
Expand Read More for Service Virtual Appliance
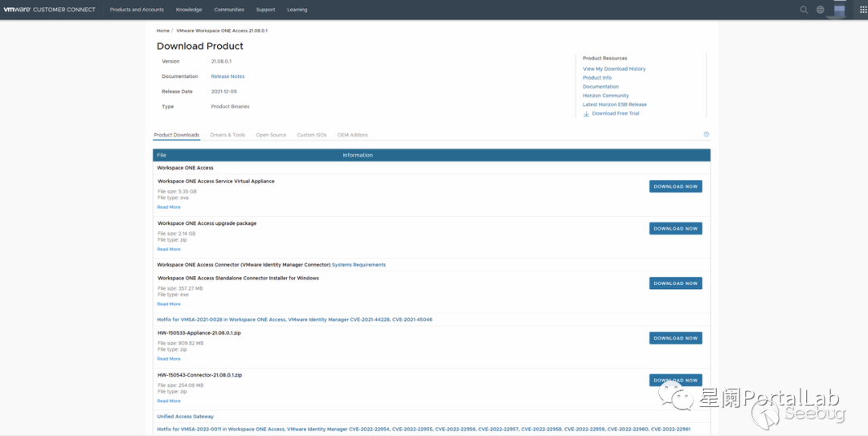click(x=169, y=207)
